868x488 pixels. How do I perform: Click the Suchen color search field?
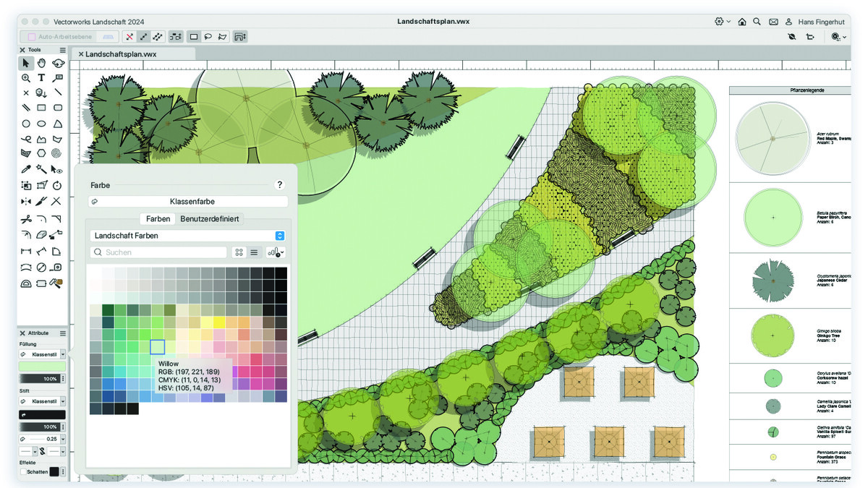[159, 252]
